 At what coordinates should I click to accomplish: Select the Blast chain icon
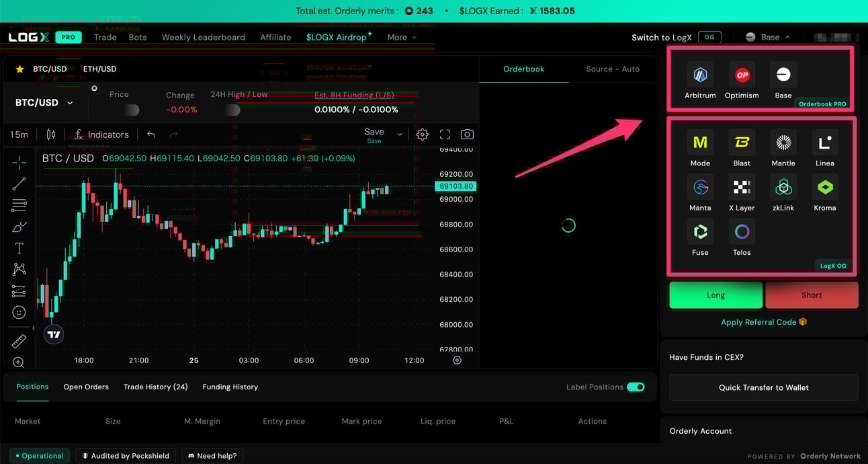pyautogui.click(x=742, y=143)
